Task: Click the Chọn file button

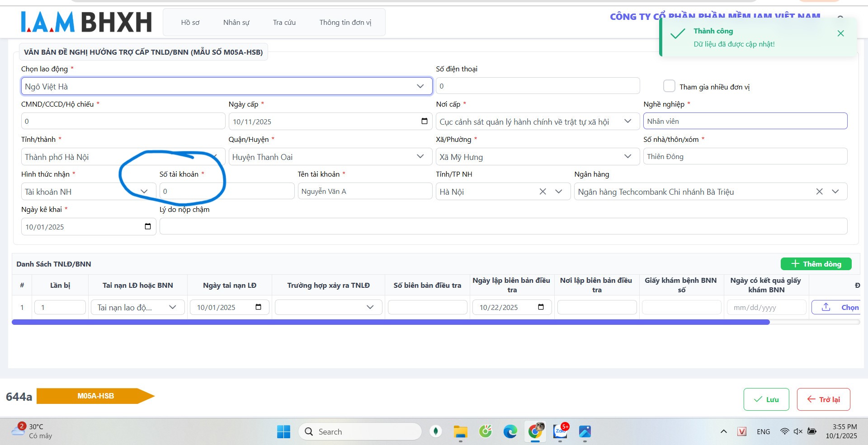Action: pyautogui.click(x=836, y=307)
